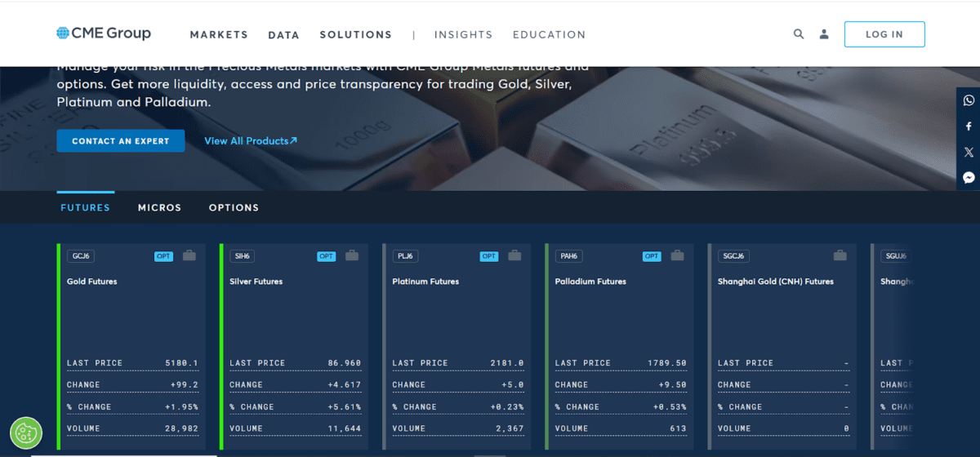Viewport: 980px width, 457px height.
Task: Share page via Messenger icon
Action: (x=969, y=178)
